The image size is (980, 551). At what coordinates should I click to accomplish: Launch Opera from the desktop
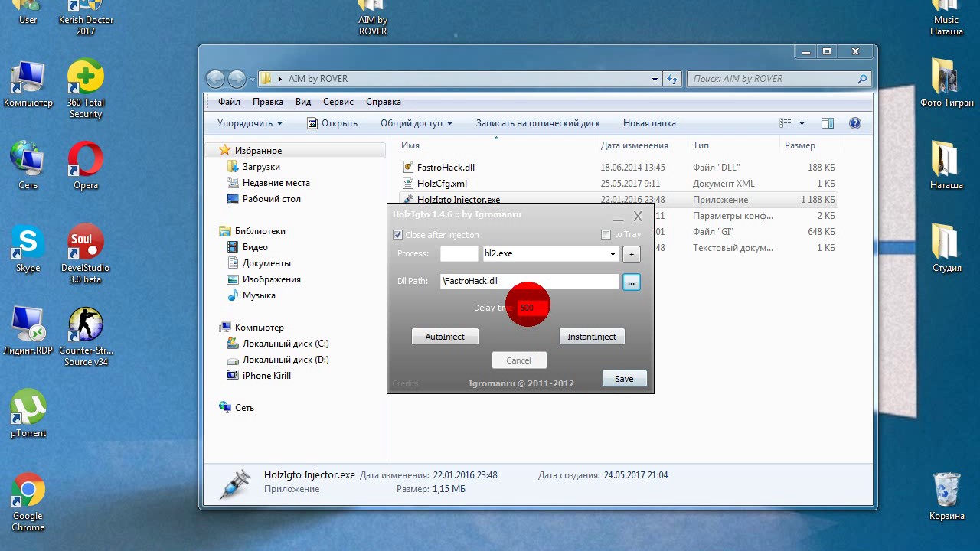pyautogui.click(x=85, y=165)
